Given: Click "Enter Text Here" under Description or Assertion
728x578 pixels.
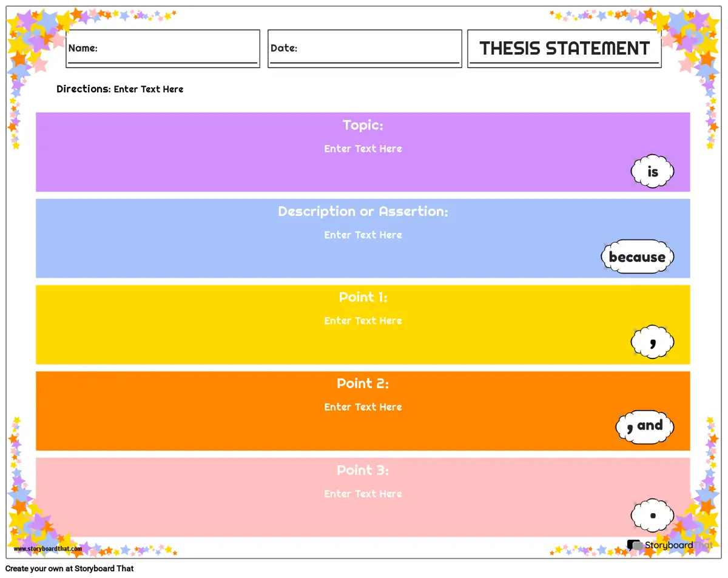Looking at the screenshot, I should 363,235.
